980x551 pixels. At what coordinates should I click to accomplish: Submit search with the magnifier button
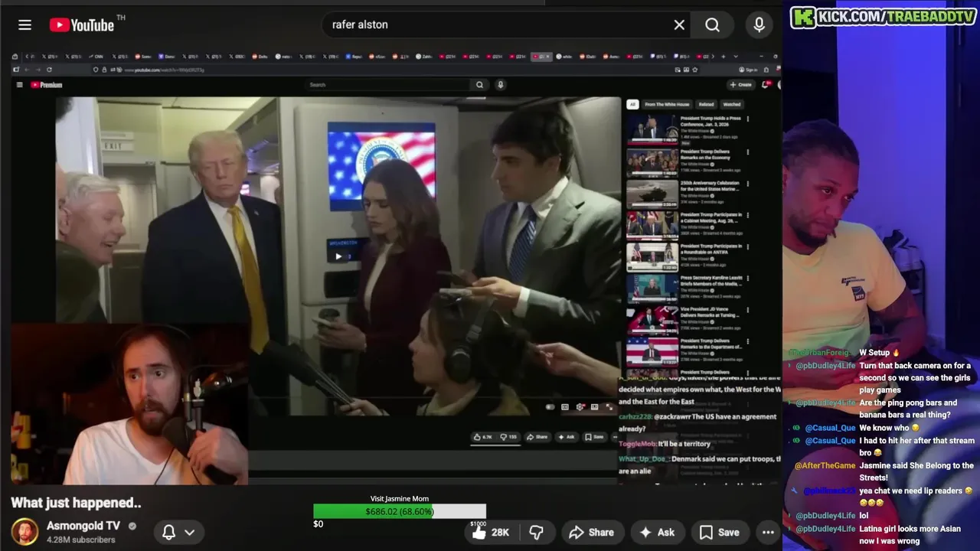(712, 25)
